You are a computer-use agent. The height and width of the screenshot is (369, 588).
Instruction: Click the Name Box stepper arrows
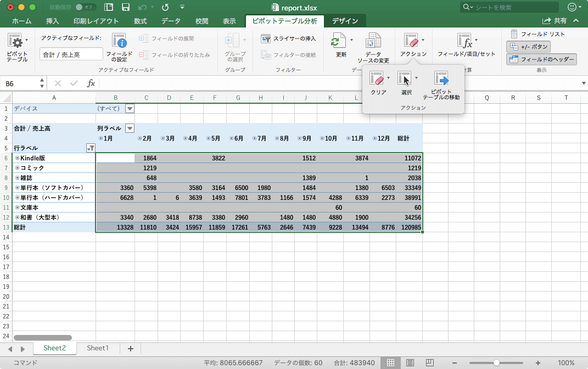point(42,83)
